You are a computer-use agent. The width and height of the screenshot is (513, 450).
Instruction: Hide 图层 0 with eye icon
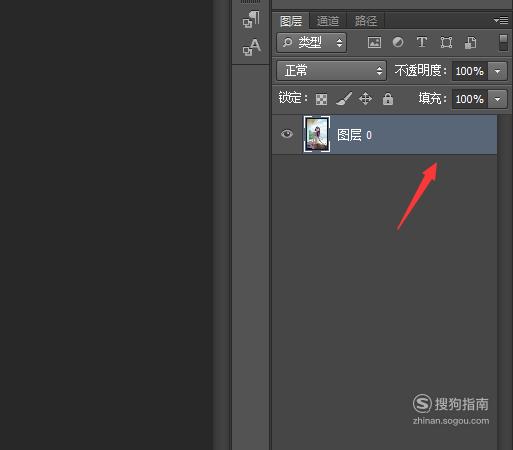pyautogui.click(x=287, y=134)
